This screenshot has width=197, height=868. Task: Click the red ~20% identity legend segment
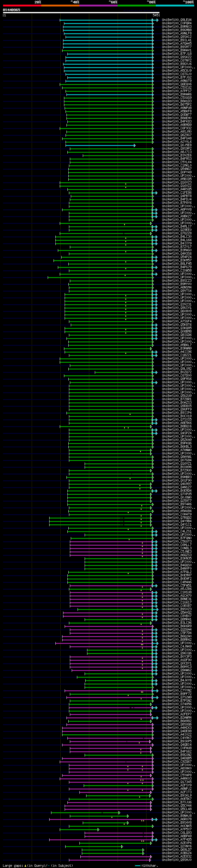(22, 6)
